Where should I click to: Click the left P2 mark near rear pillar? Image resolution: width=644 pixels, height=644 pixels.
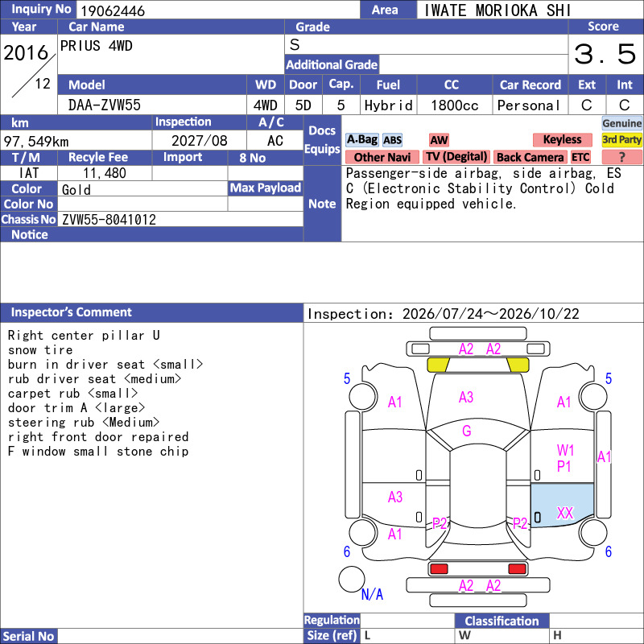[440, 523]
